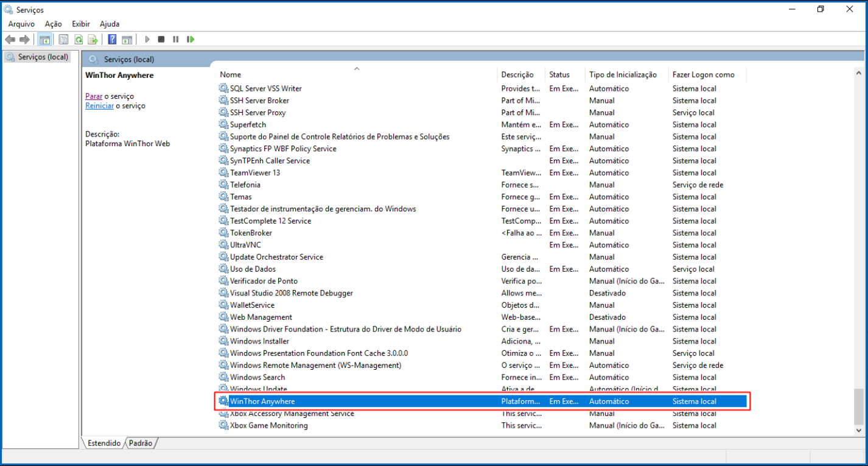Click the gear icon beside Superfetch
Image resolution: width=868 pixels, height=466 pixels.
223,124
